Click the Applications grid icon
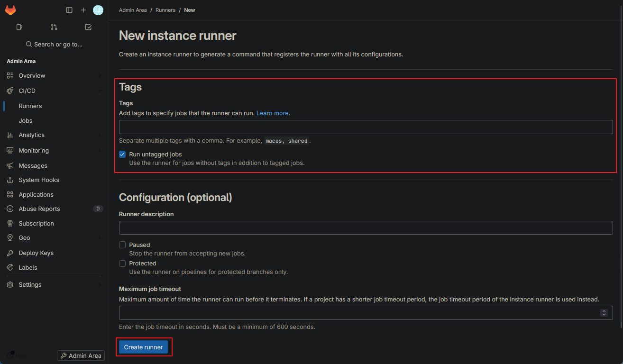This screenshot has width=623, height=364. tap(10, 195)
